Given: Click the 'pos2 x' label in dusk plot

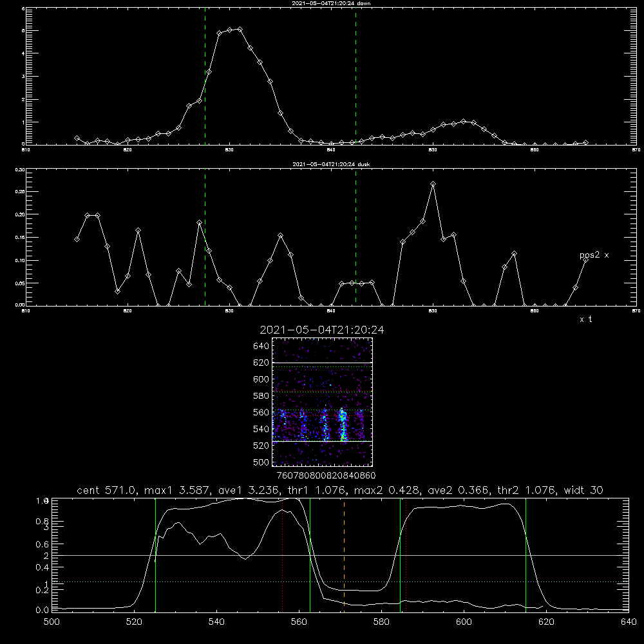Looking at the screenshot, I should click(x=594, y=256).
